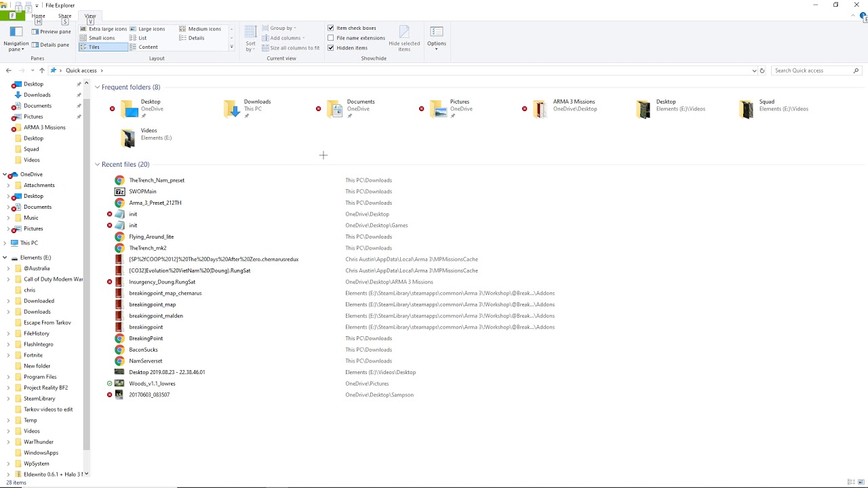Switch to the Home ribbon tab
This screenshot has width=868, height=488.
38,16
